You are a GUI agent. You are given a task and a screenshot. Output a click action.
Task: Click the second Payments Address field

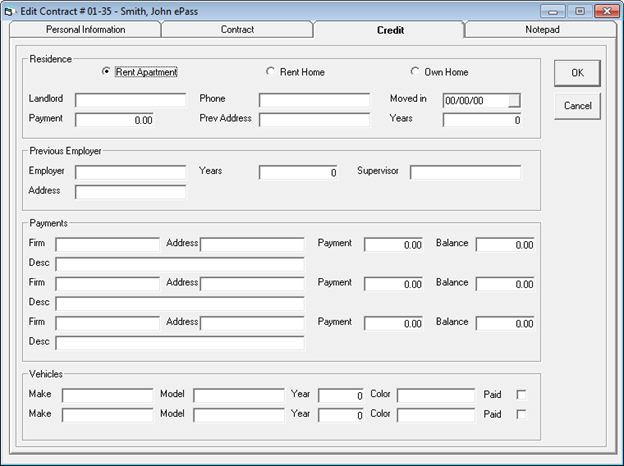click(x=252, y=284)
